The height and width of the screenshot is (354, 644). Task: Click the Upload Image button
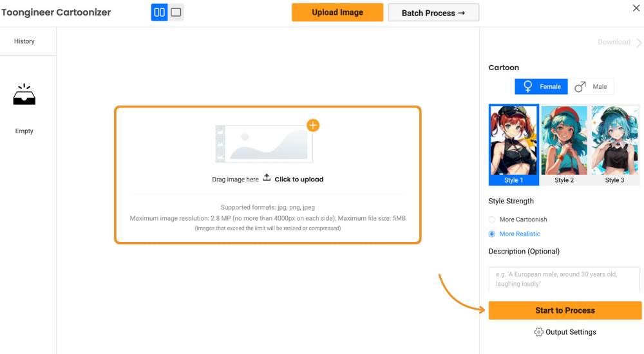[x=337, y=12]
